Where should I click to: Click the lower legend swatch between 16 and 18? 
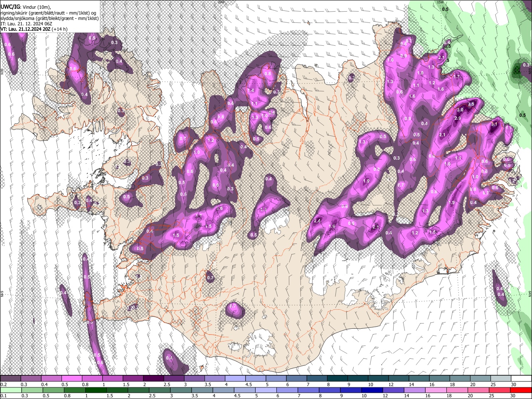click(436, 390)
